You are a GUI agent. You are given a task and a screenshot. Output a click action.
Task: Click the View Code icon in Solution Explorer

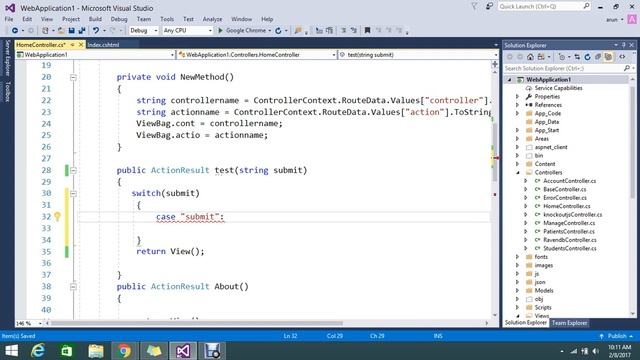tap(622, 57)
